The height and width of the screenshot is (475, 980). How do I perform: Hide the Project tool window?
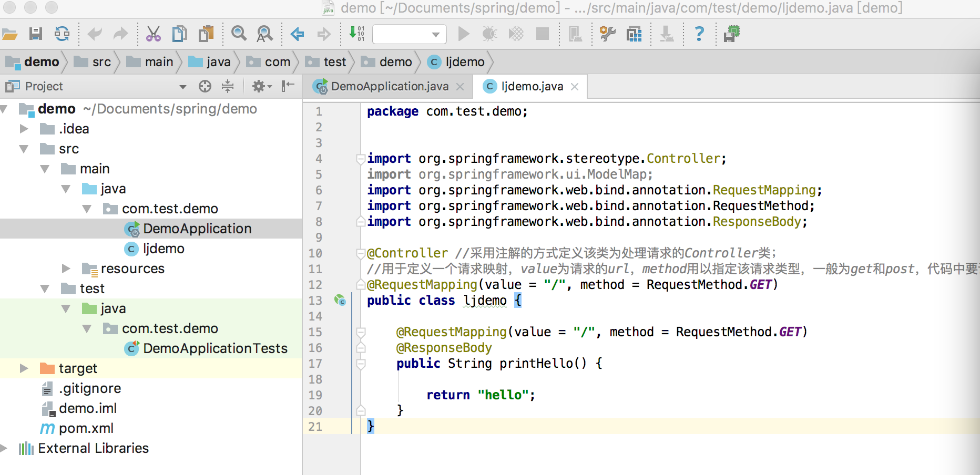tap(288, 86)
